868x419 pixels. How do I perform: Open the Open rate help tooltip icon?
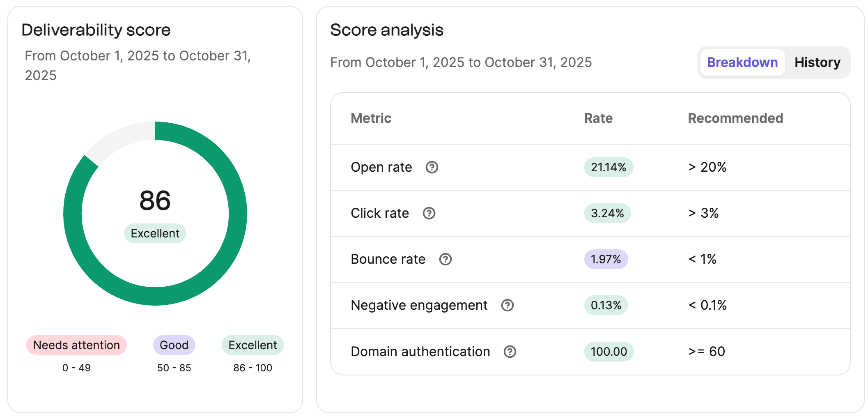coord(432,167)
